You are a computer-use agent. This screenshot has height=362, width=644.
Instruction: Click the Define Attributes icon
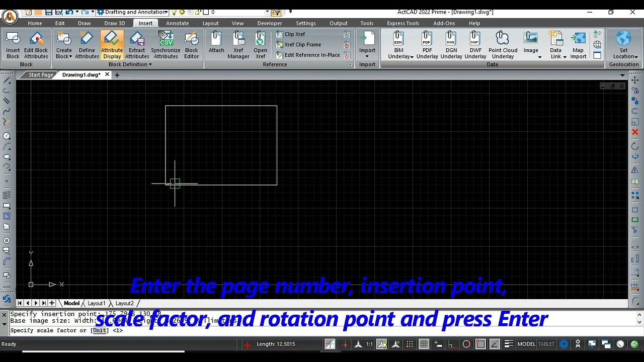click(x=87, y=45)
